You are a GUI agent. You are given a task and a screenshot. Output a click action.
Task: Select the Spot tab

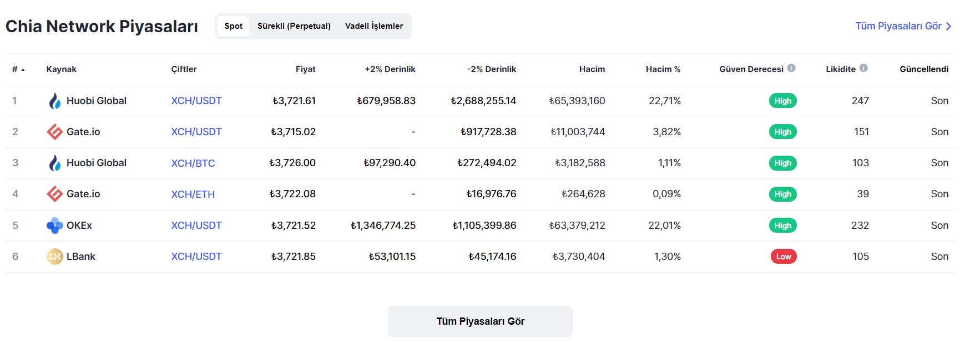coord(233,26)
